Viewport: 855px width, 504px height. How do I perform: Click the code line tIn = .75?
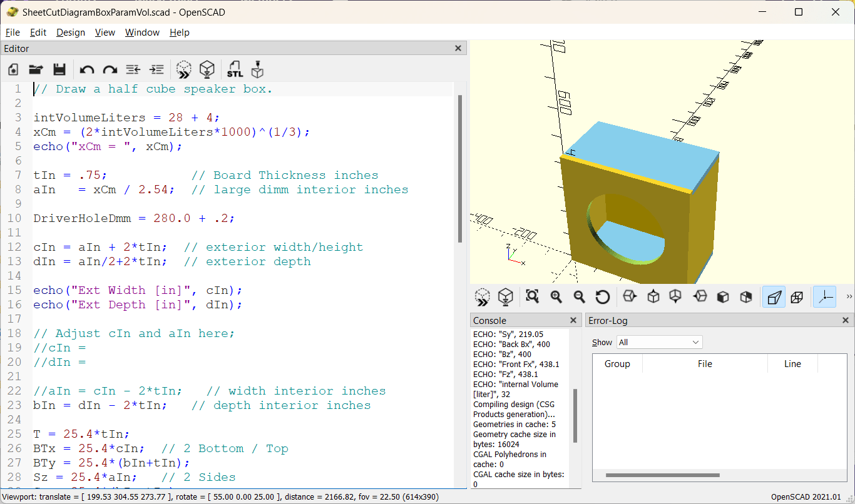(71, 175)
